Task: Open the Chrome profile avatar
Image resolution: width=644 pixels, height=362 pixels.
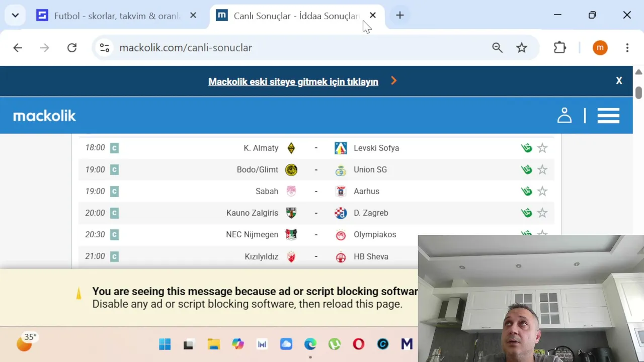Action: [x=600, y=48]
